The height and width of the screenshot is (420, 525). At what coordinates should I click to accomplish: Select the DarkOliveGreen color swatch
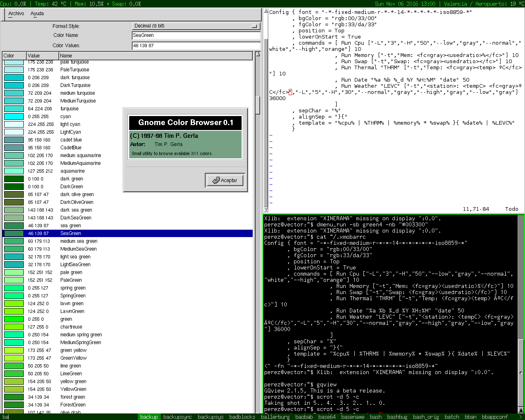click(x=14, y=202)
